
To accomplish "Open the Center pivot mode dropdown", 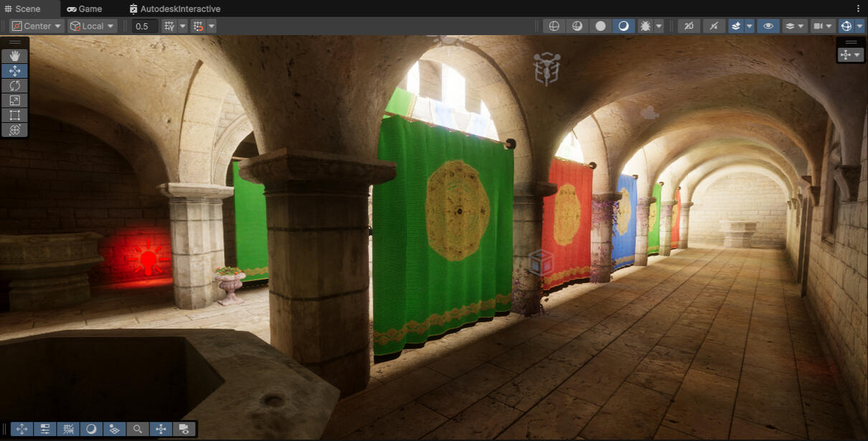I will 37,26.
